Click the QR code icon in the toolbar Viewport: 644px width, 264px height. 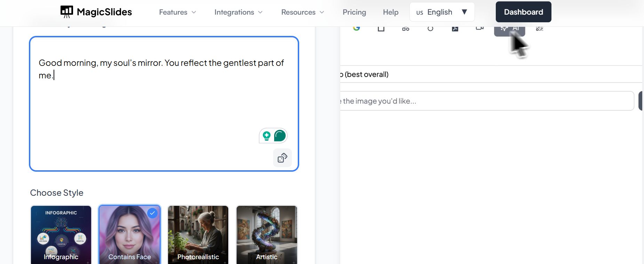point(540,29)
